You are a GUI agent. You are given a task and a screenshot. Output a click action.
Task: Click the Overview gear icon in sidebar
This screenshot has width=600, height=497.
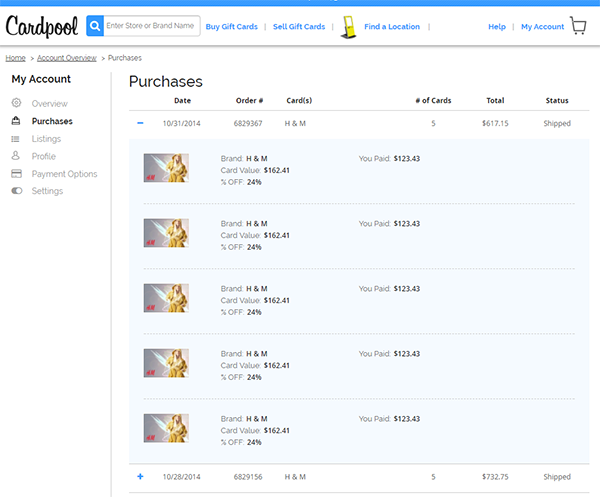[x=16, y=103]
